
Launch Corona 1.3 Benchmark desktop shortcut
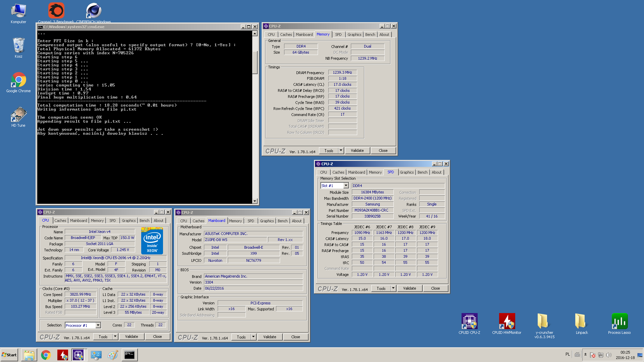[56, 13]
